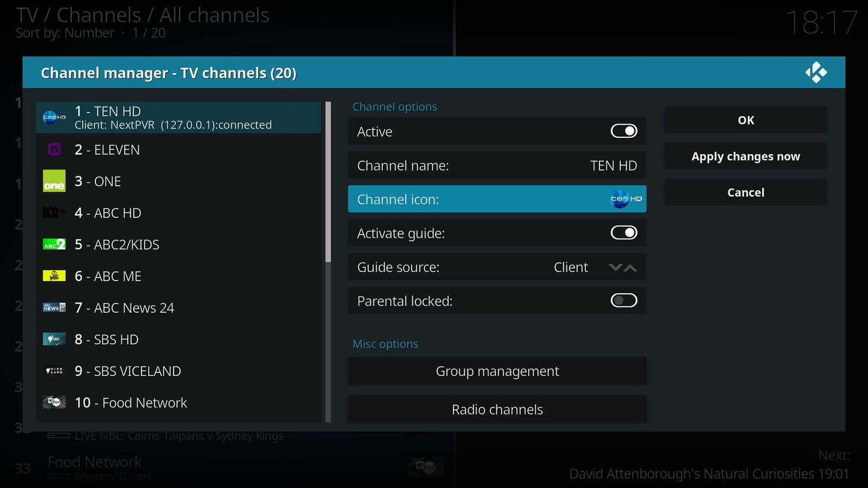Select the ONE channel logo
Viewport: 868px width, 488px height.
click(x=53, y=181)
